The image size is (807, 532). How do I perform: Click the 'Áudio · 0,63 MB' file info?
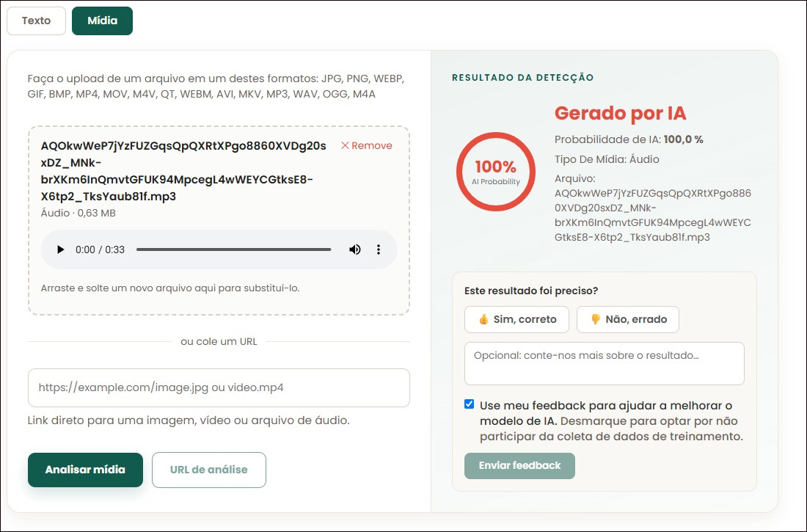pos(78,214)
